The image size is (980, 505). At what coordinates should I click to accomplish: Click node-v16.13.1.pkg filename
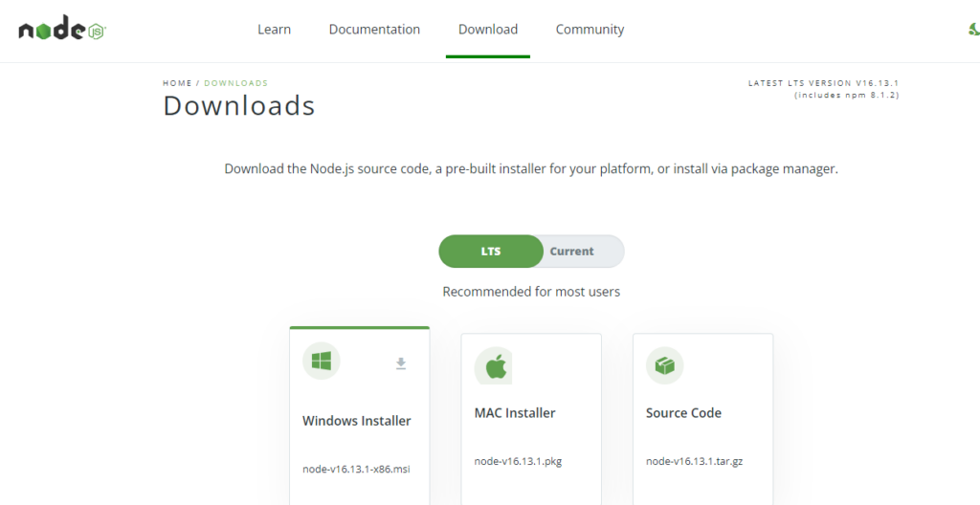(x=518, y=461)
